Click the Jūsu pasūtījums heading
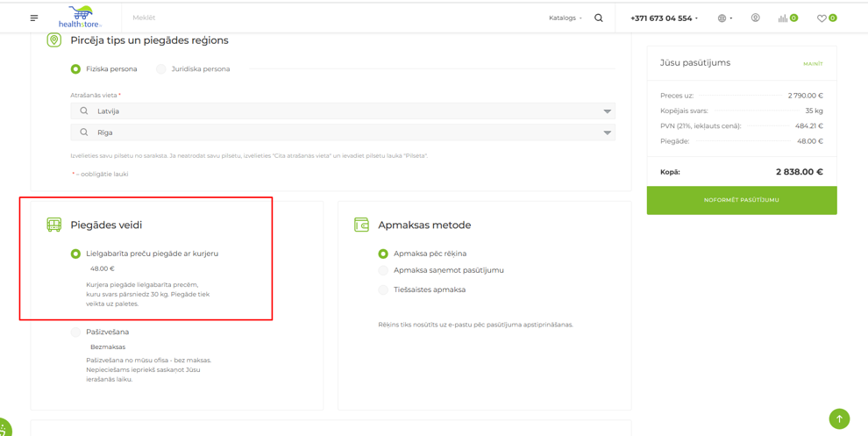Screen dimensions: 868x436 coord(695,63)
